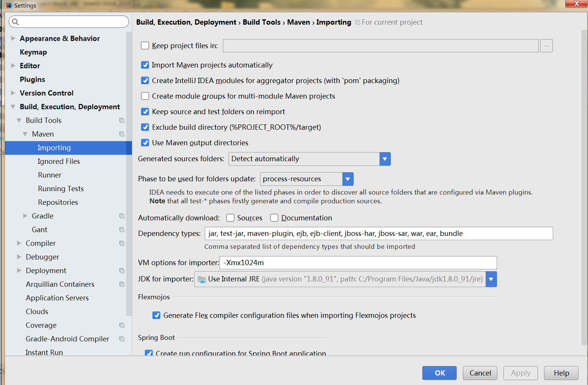
Task: Click the right panel vertical scrollbar
Action: [584, 188]
